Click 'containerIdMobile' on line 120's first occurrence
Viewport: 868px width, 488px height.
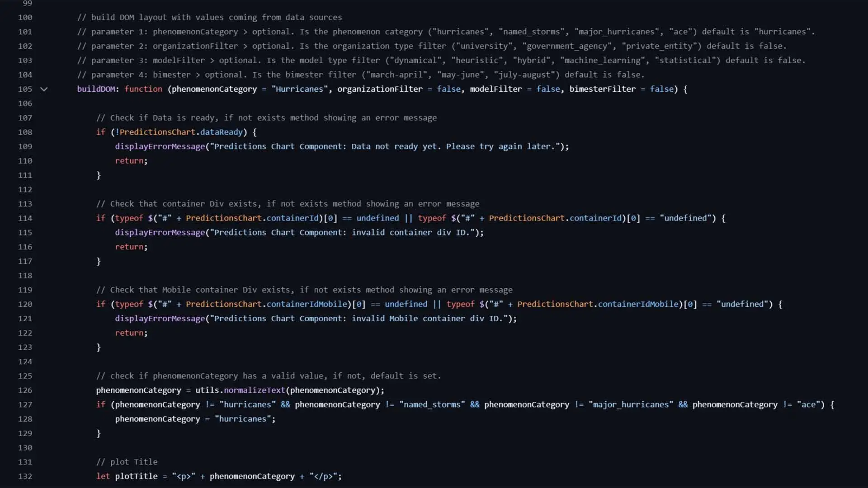pyautogui.click(x=307, y=304)
